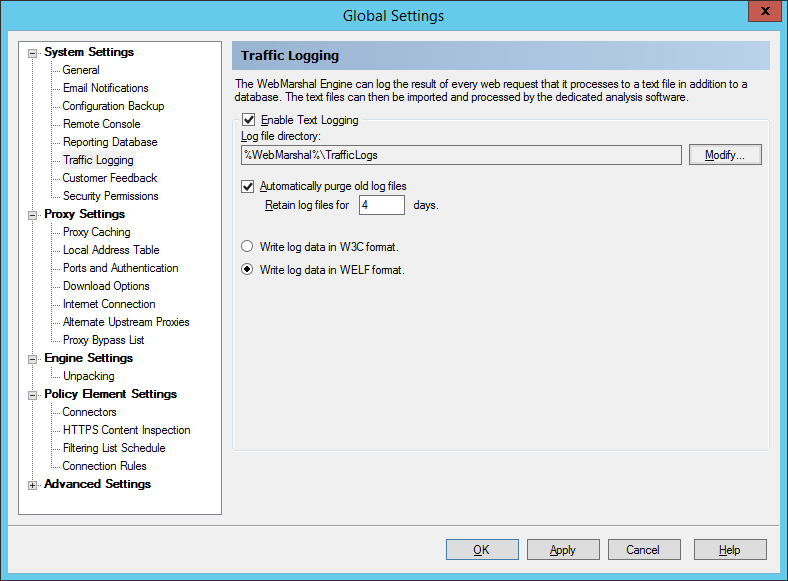Viewport: 788px width, 581px height.
Task: Click Proxy Settings heading label
Action: 84,214
